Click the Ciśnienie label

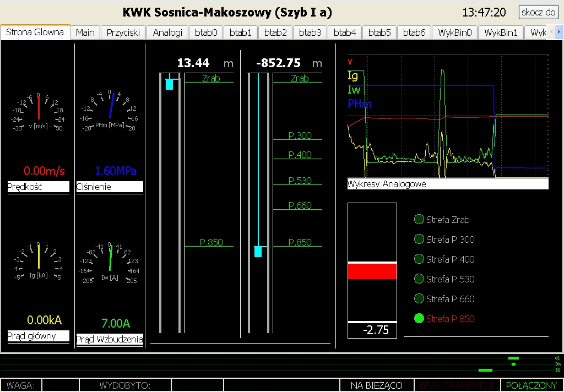pyautogui.click(x=110, y=187)
